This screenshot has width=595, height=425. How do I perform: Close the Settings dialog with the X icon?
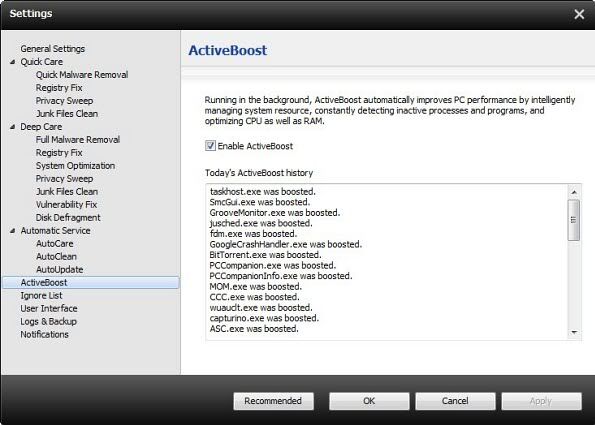[579, 14]
